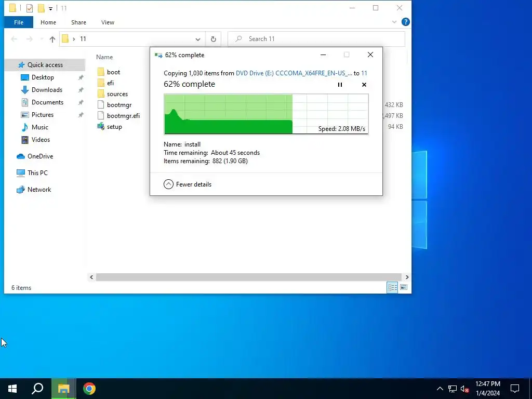Minimize the 62% complete copy dialog

coord(323,55)
